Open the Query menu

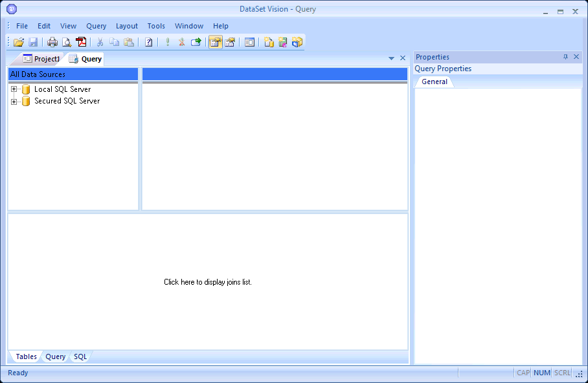(96, 26)
